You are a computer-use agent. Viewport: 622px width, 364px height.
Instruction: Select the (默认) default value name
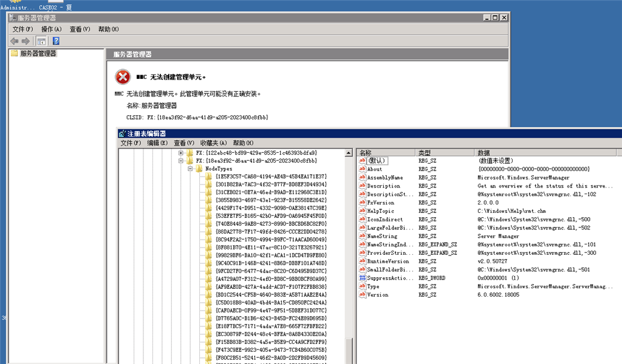click(377, 161)
